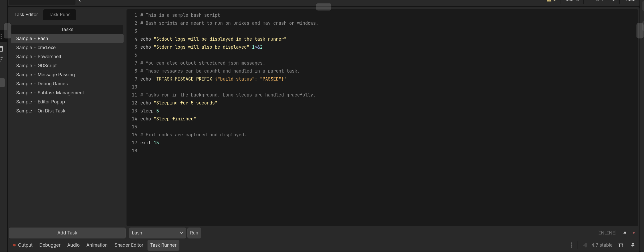This screenshot has height=252, width=644.
Task: Click the 4.7.stable version label
Action: pyautogui.click(x=602, y=245)
